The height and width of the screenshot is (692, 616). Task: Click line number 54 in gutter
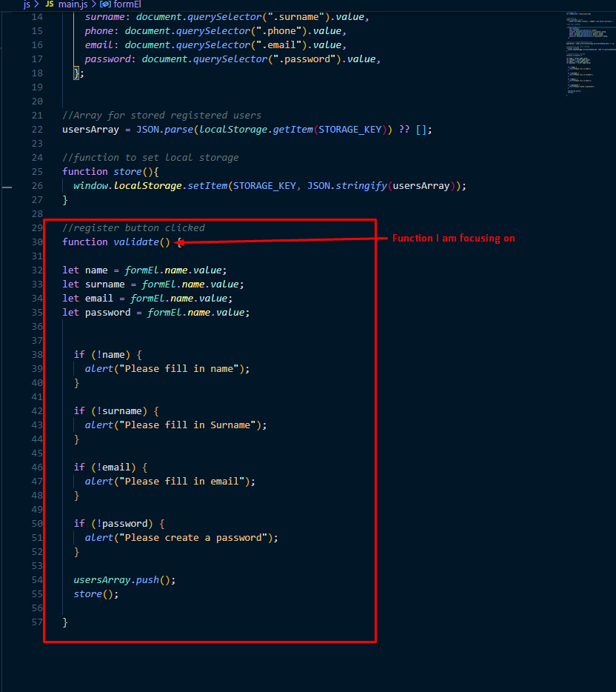coord(37,580)
